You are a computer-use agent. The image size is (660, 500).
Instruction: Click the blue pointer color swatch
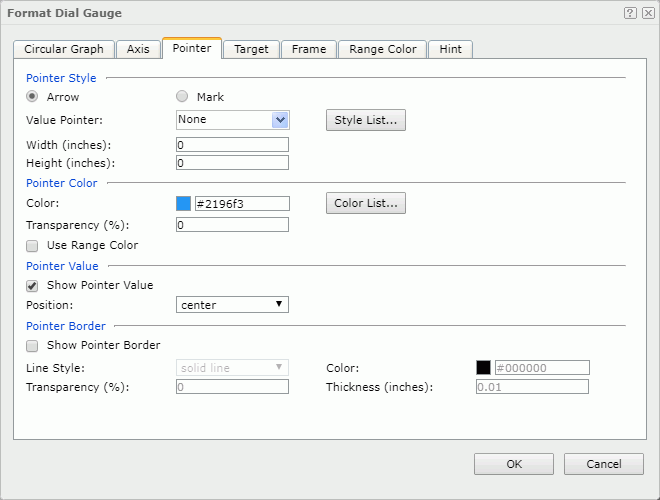click(184, 203)
